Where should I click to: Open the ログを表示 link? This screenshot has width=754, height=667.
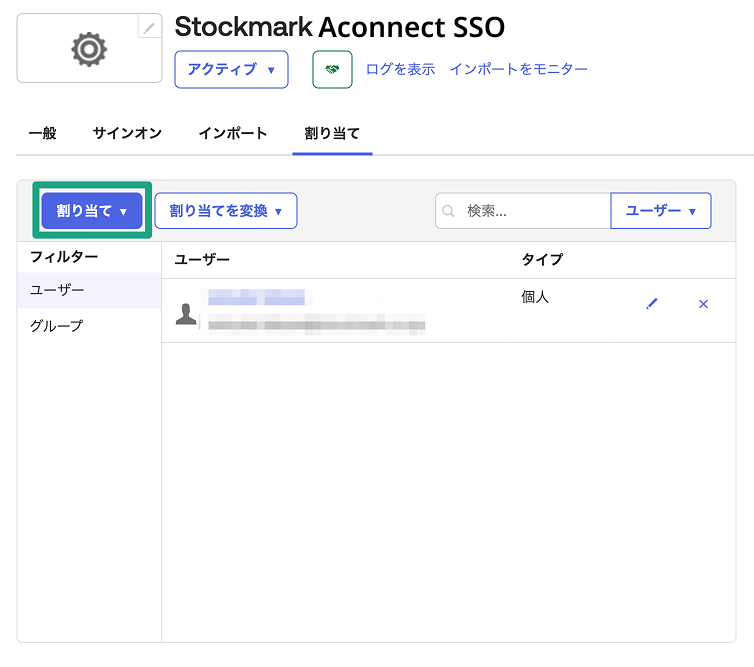click(400, 69)
